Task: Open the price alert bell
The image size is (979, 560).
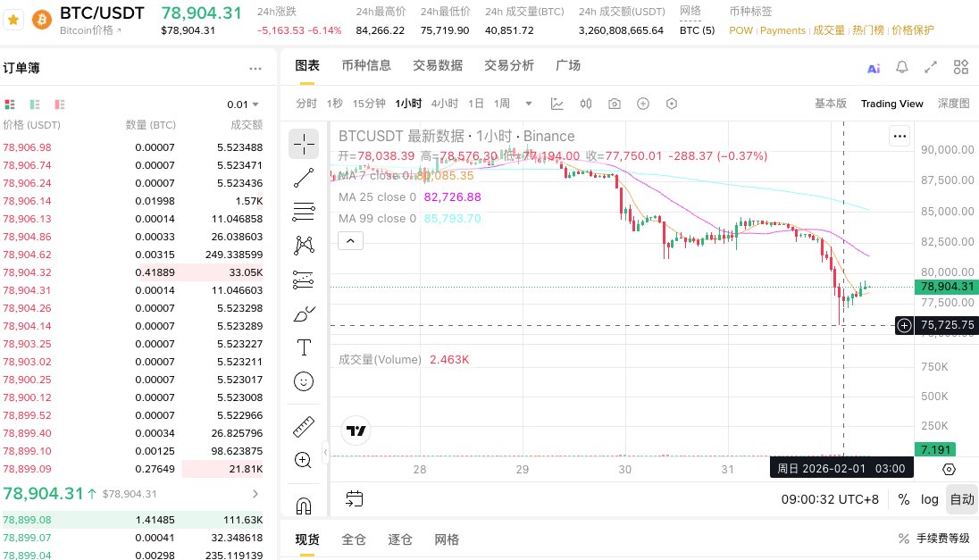Action: click(901, 67)
